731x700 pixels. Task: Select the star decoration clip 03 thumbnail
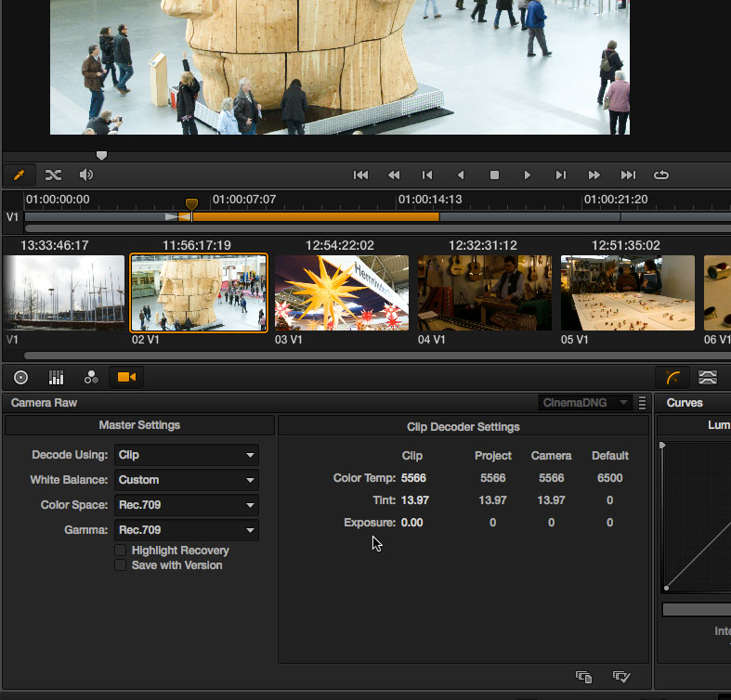pos(341,292)
